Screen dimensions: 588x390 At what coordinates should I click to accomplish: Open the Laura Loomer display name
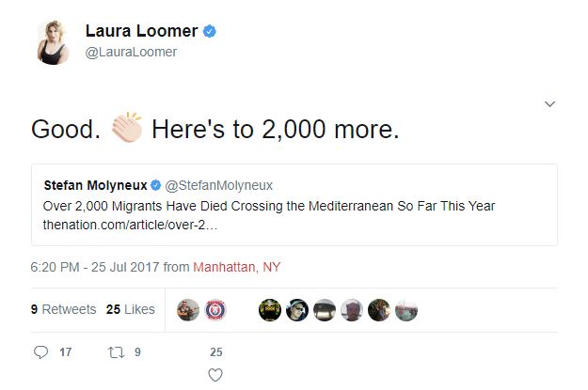(x=141, y=31)
